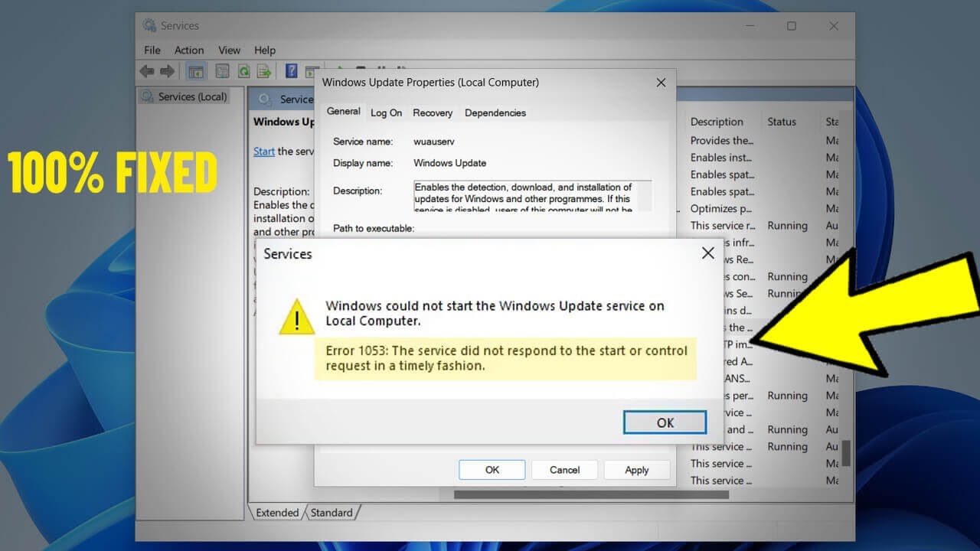The height and width of the screenshot is (551, 980).
Task: Open the blue Help toolbar icon
Action: (x=291, y=71)
